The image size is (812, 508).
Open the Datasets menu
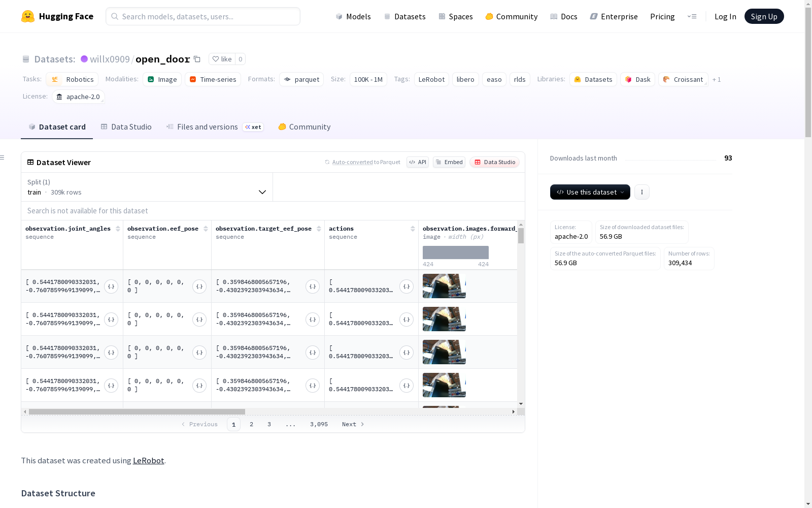[x=404, y=16]
